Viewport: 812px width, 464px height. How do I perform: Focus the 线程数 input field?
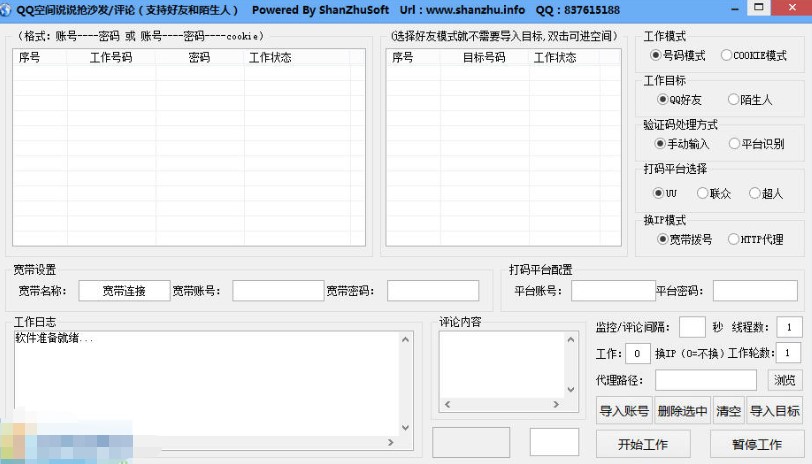tap(789, 327)
